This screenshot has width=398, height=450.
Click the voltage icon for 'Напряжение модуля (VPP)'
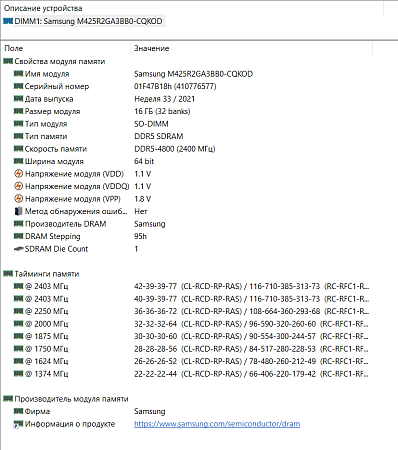[19, 199]
